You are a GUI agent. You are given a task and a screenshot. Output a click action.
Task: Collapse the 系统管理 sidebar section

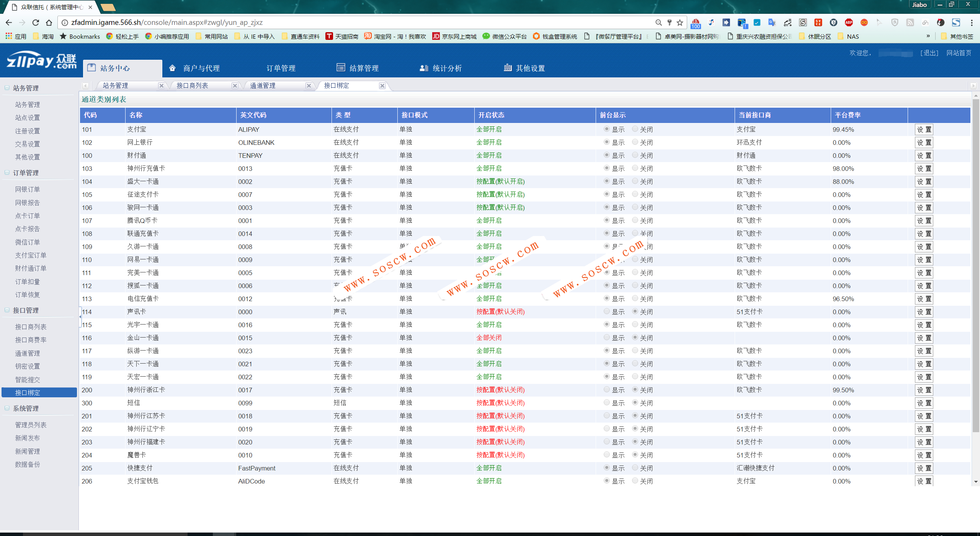[7, 408]
